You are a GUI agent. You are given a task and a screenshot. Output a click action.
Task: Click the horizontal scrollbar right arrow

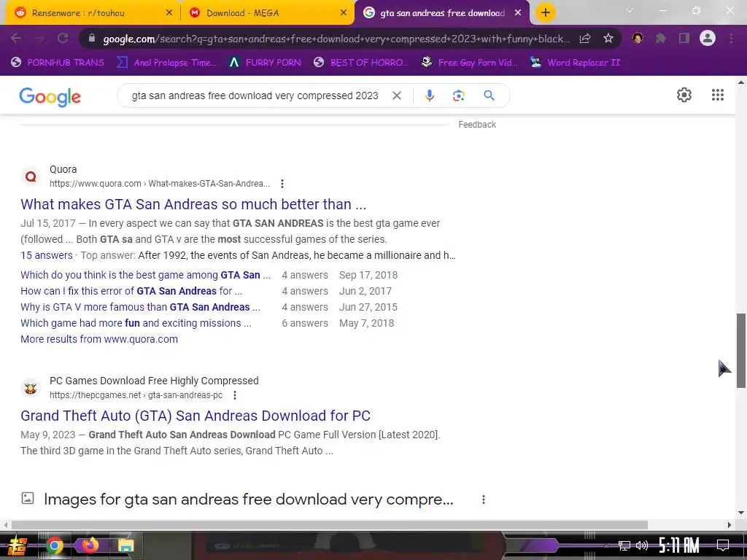(729, 525)
